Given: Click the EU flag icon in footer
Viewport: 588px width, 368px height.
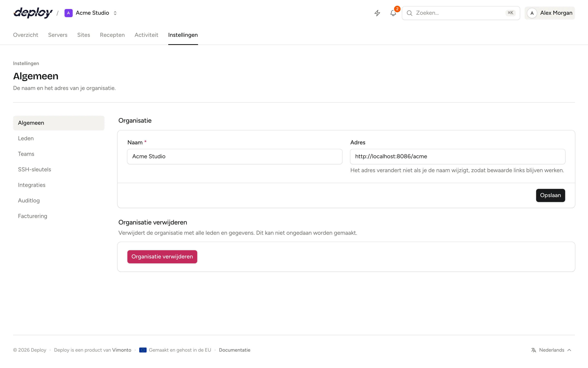Looking at the screenshot, I should click(143, 350).
